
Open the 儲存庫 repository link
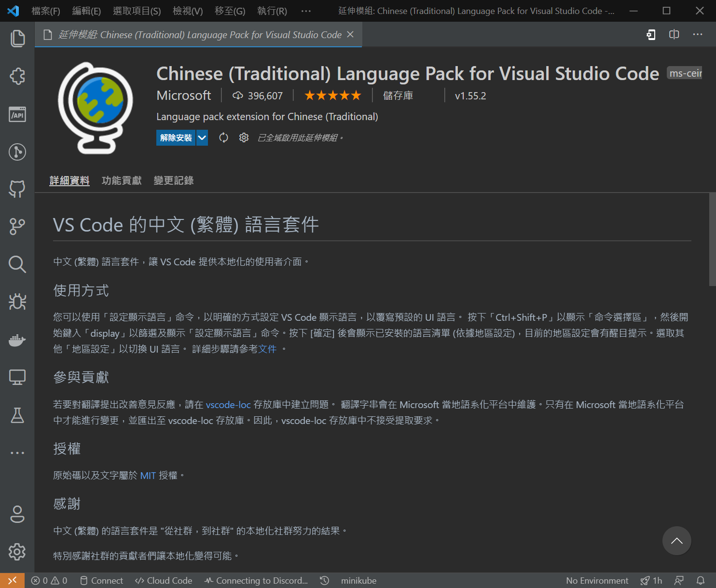click(398, 96)
